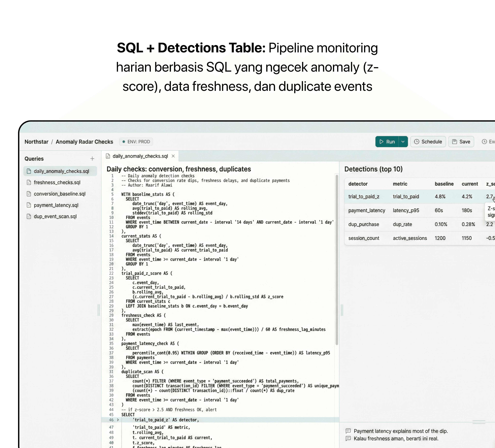Open the Schedule dialog
The image size is (495, 448).
pyautogui.click(x=428, y=142)
